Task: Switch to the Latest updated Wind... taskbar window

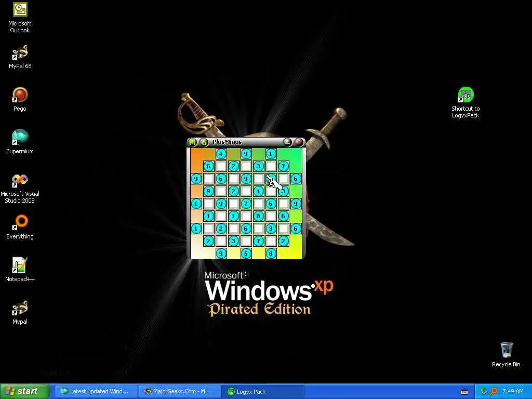Action: tap(96, 392)
